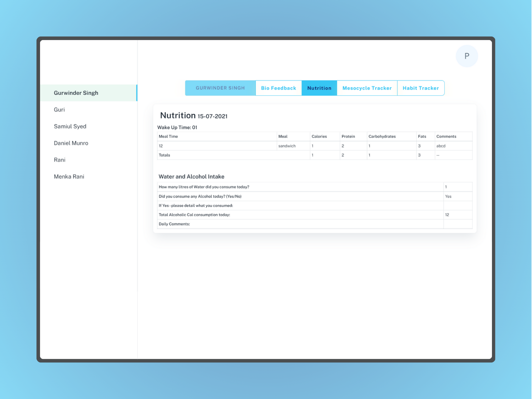Click the Daily Comments value cell
Viewport: 532px width, 399px height.
tap(458, 224)
